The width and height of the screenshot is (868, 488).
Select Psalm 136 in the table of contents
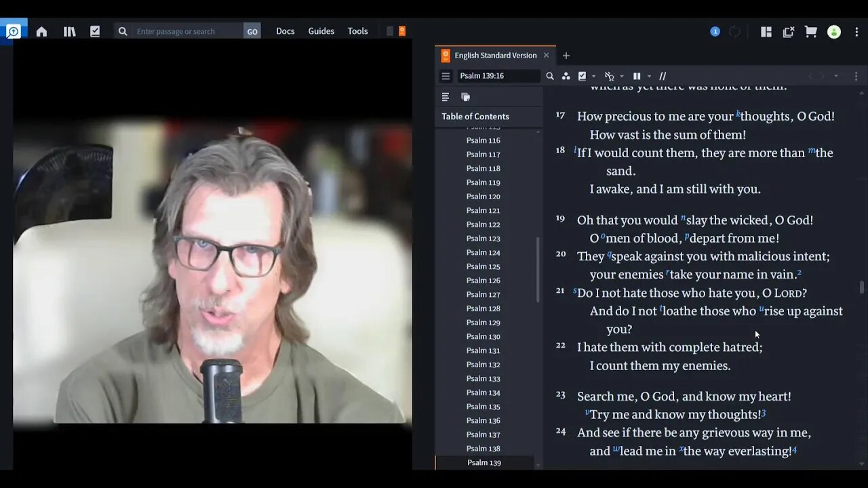(x=484, y=420)
